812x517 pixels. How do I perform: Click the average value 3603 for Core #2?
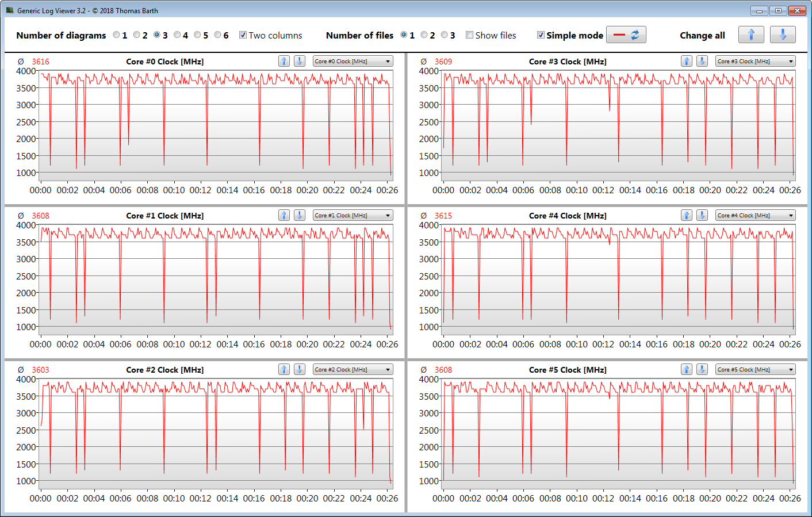pos(40,370)
